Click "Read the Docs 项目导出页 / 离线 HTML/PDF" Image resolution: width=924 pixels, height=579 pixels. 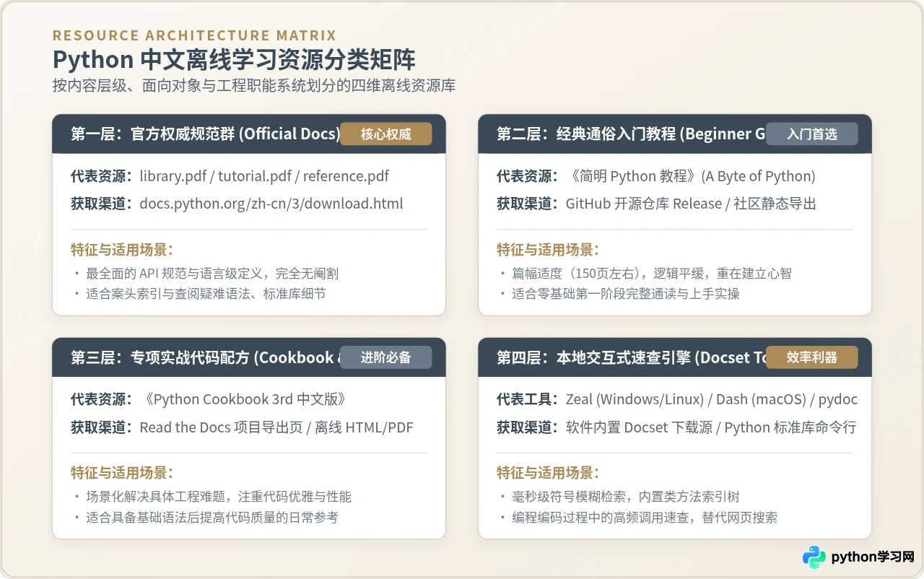[x=276, y=427]
